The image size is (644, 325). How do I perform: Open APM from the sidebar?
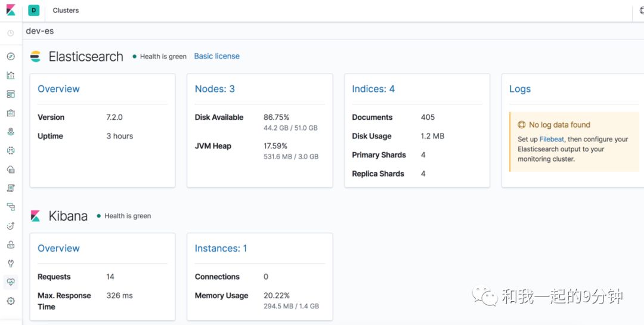[x=11, y=207]
